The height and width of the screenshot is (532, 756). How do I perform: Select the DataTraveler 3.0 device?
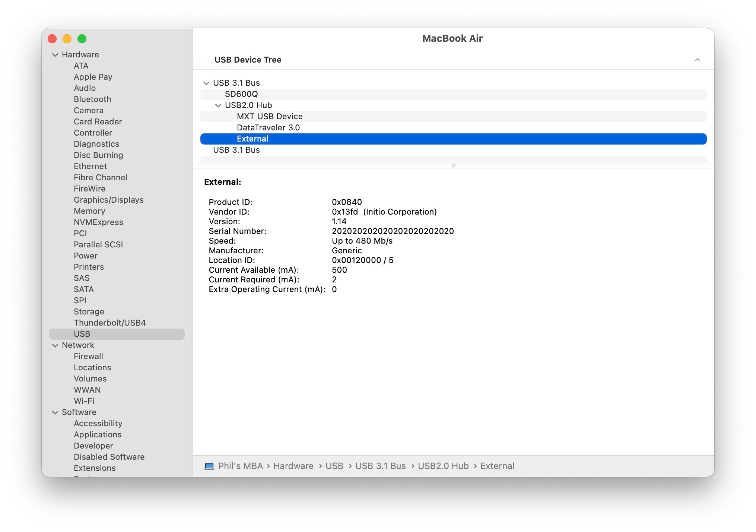pos(268,128)
